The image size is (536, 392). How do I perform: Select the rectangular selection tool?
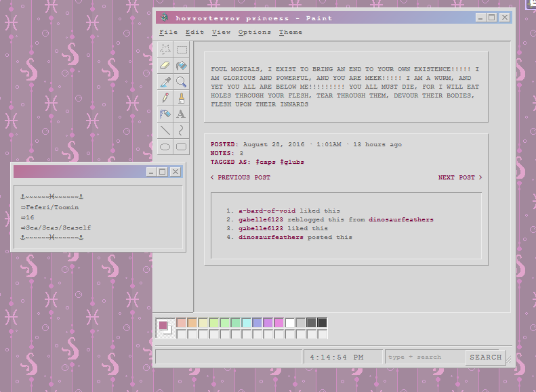tap(182, 49)
